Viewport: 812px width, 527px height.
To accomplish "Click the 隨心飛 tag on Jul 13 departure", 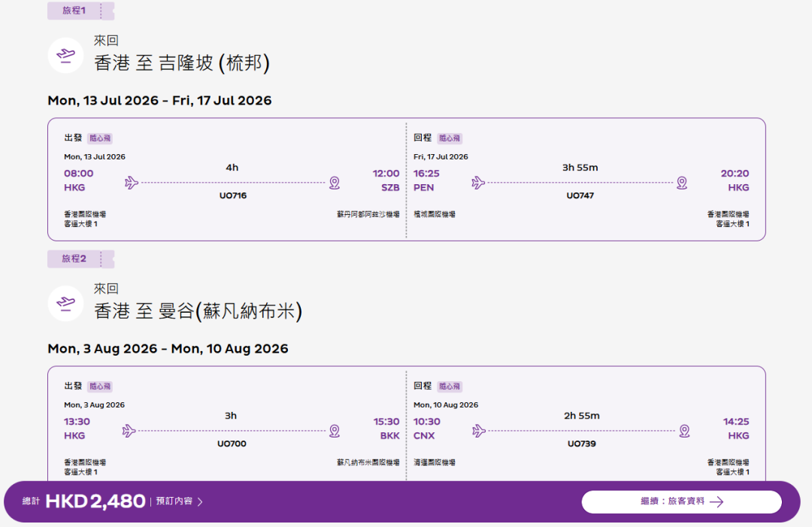I will coord(100,138).
